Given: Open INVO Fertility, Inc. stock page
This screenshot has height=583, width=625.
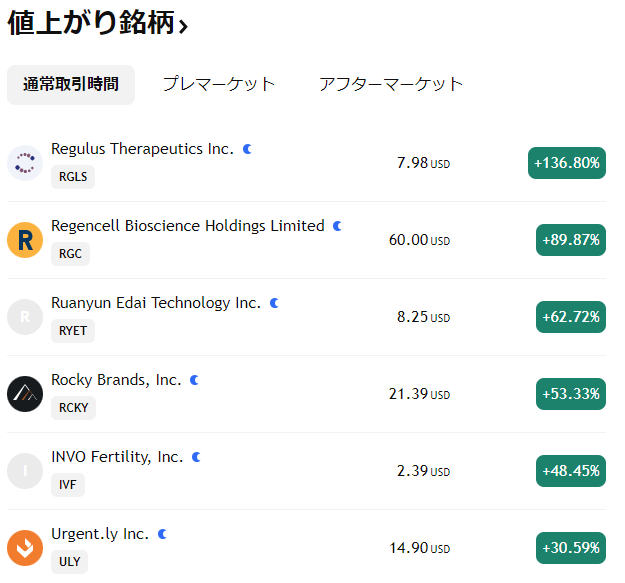Looking at the screenshot, I should pos(117,457).
